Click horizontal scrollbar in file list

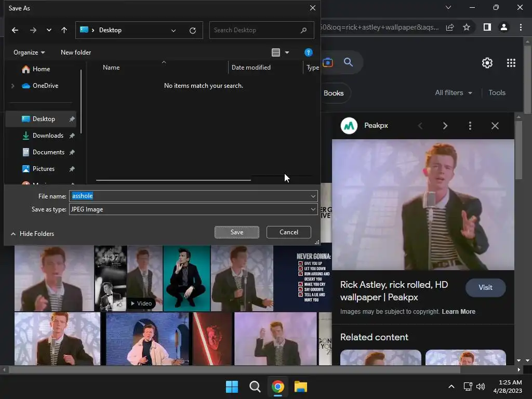[x=174, y=180]
